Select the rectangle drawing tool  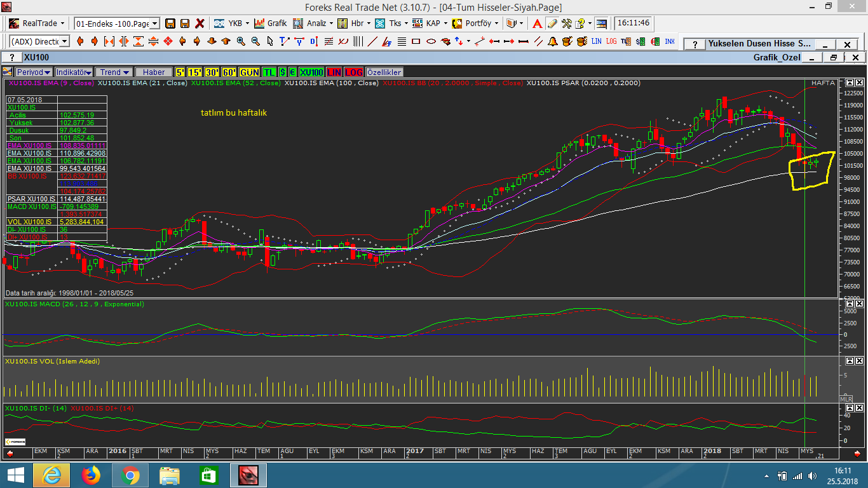[x=416, y=41]
